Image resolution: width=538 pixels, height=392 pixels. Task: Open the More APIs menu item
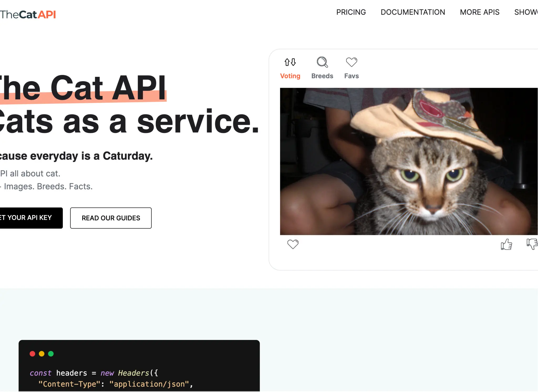[x=479, y=12]
